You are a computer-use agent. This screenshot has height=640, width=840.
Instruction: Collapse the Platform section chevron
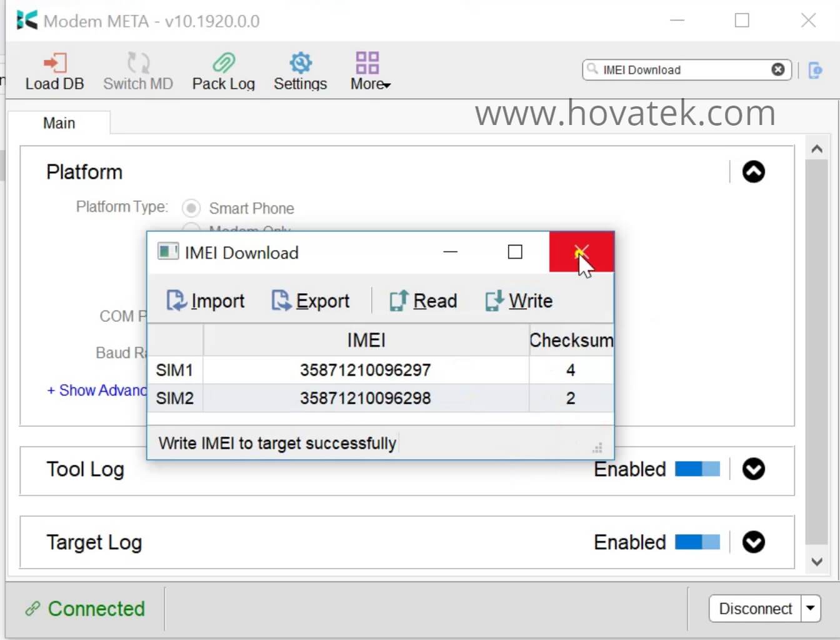754,172
